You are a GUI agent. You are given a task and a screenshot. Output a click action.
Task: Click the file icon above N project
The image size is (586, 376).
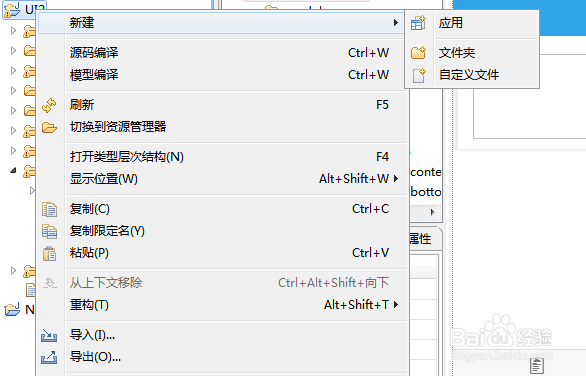30,290
